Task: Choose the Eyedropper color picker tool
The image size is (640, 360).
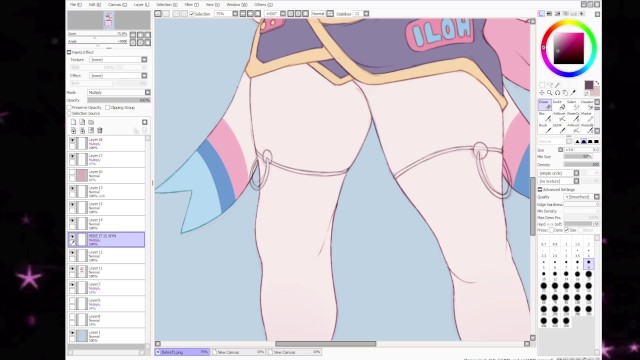Action: click(x=573, y=93)
